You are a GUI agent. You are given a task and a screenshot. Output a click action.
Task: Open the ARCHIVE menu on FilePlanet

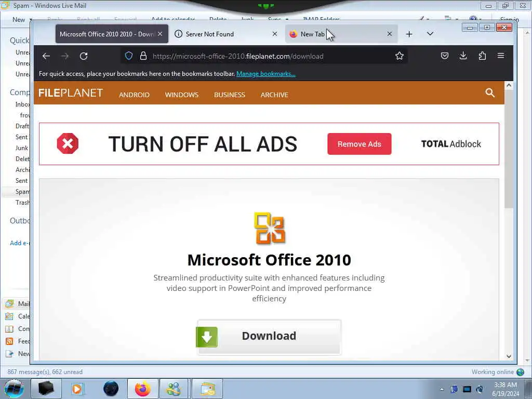click(x=274, y=95)
